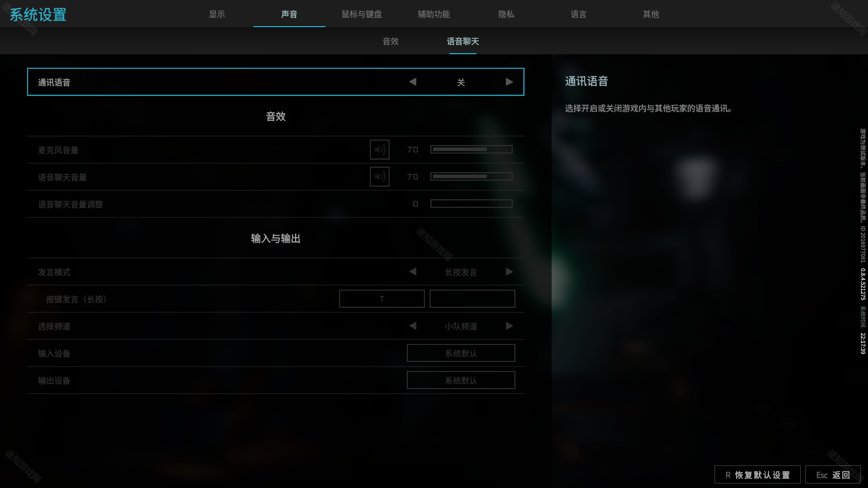Switch to the 显示 tab
The width and height of the screenshot is (868, 488).
click(x=217, y=14)
